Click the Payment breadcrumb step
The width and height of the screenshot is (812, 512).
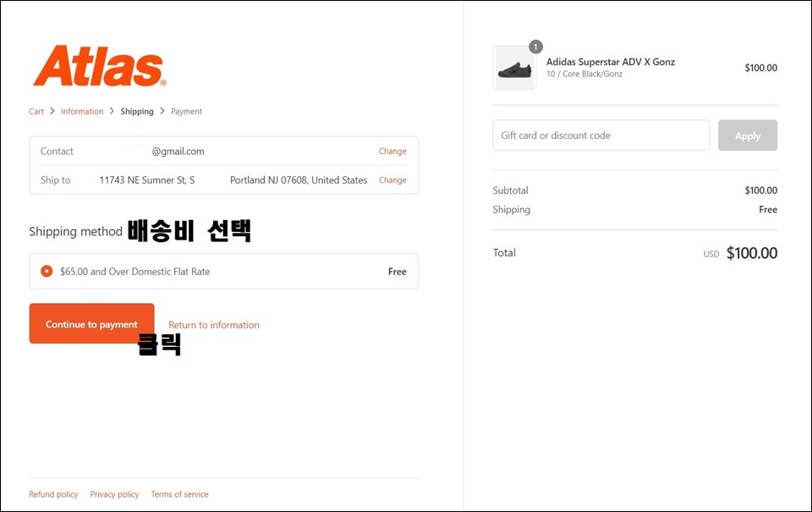pos(186,112)
